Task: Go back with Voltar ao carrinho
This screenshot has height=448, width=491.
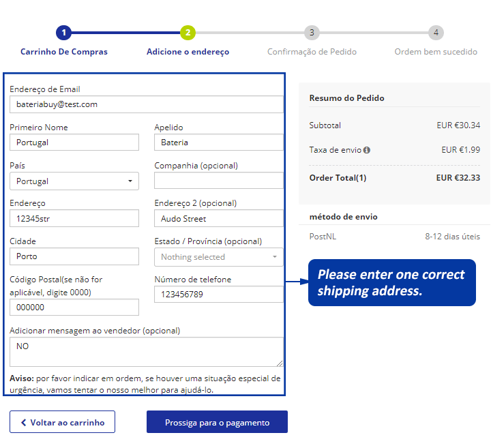Action: [62, 422]
